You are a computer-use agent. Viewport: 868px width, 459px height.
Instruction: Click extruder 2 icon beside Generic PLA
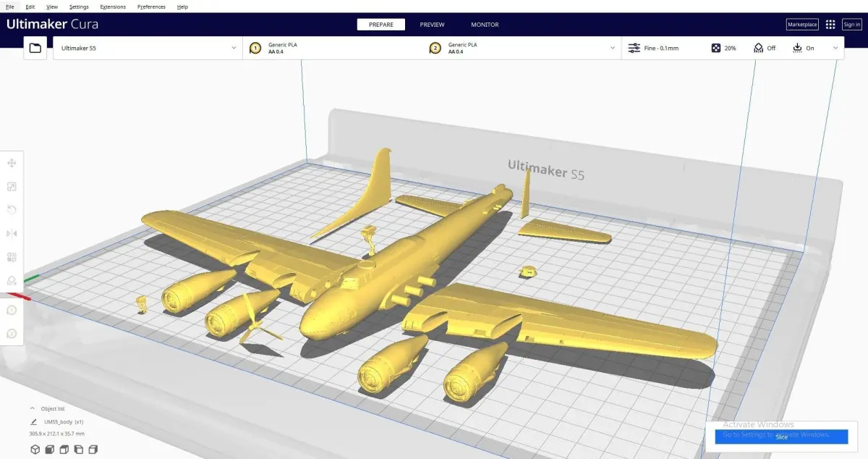(x=435, y=48)
